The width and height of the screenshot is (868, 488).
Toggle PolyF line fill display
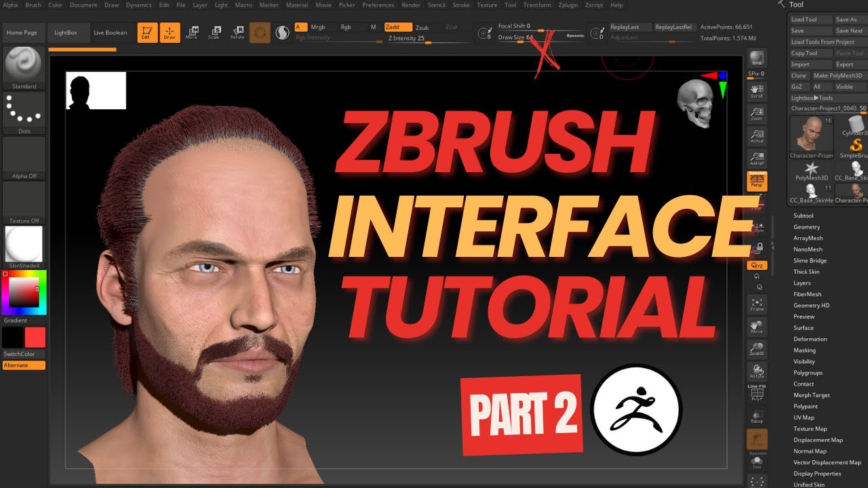click(757, 394)
